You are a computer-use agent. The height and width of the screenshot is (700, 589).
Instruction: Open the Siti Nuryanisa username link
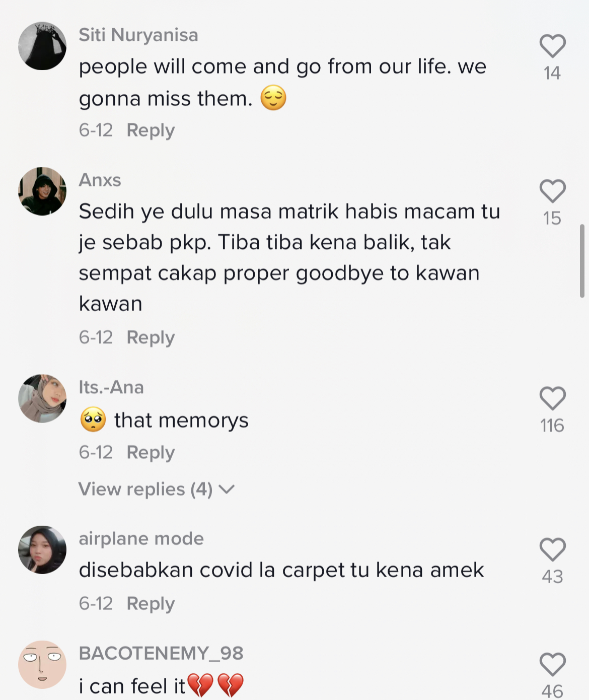(x=138, y=35)
